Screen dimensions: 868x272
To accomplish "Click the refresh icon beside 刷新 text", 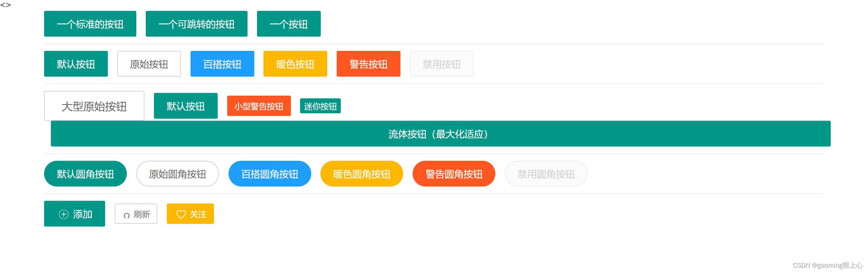I will click(x=127, y=214).
